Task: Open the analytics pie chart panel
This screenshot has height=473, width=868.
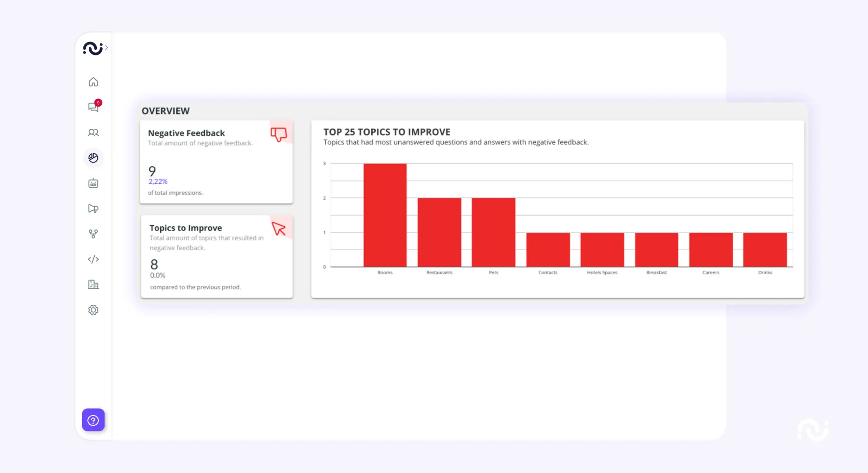Action: tap(93, 158)
